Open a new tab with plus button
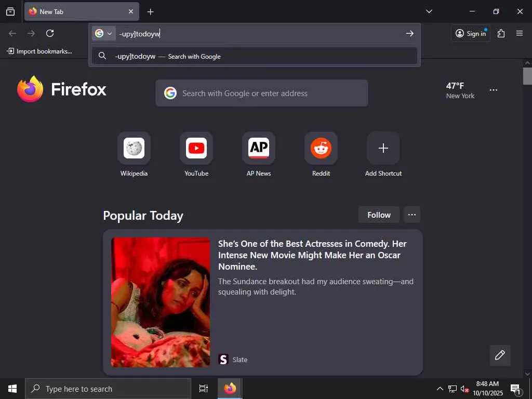Screen dimensions: 532x399 click(150, 12)
